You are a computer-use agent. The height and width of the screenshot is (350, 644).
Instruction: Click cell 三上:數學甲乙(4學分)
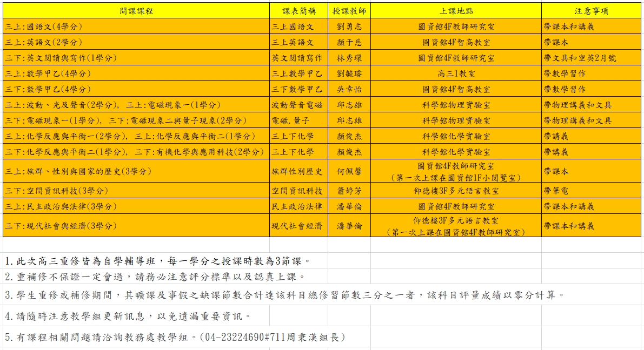tap(136, 73)
